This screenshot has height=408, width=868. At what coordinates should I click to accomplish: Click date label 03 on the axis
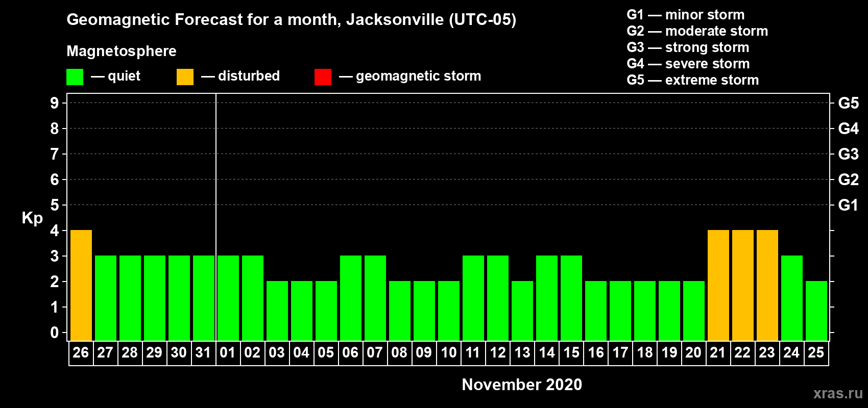[277, 352]
